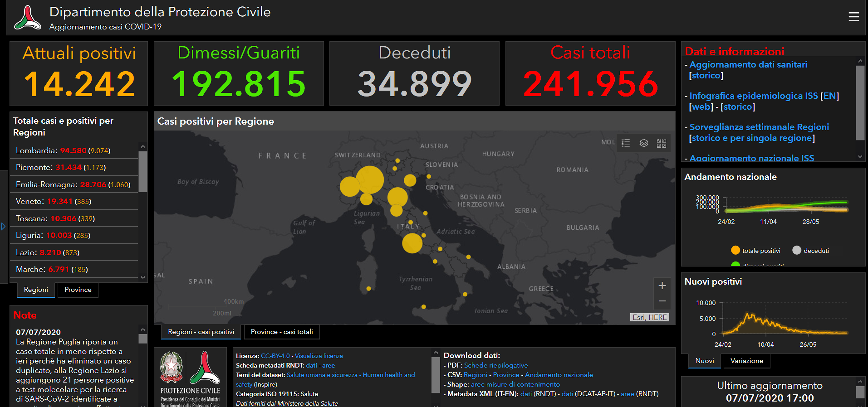
Task: Zoom out on the map with minus
Action: pyautogui.click(x=662, y=301)
